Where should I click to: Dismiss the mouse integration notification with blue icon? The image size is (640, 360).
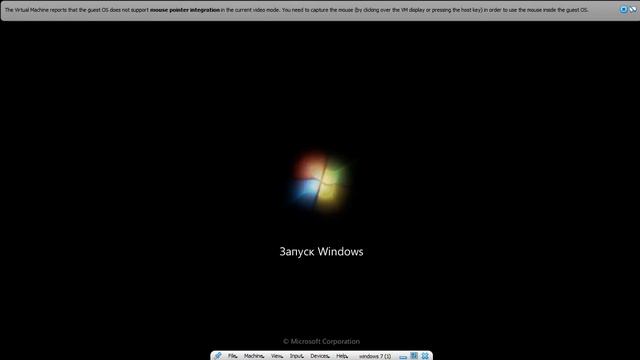click(x=623, y=9)
